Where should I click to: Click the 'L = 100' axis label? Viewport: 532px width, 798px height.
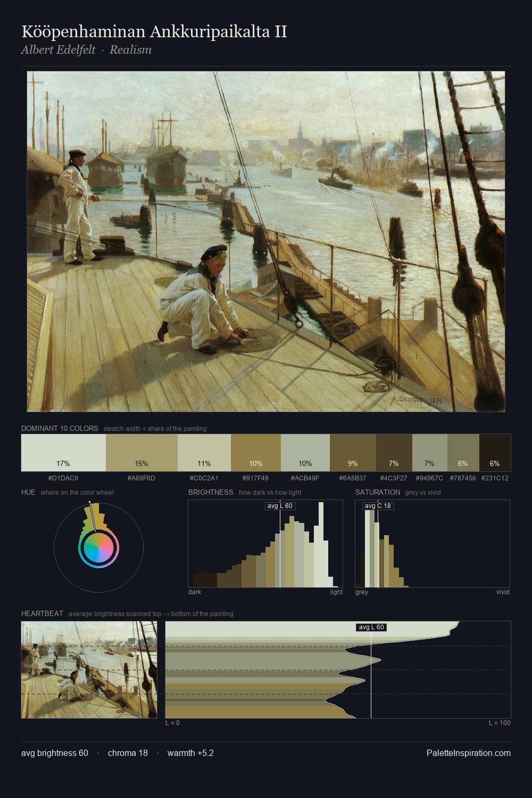[x=500, y=723]
